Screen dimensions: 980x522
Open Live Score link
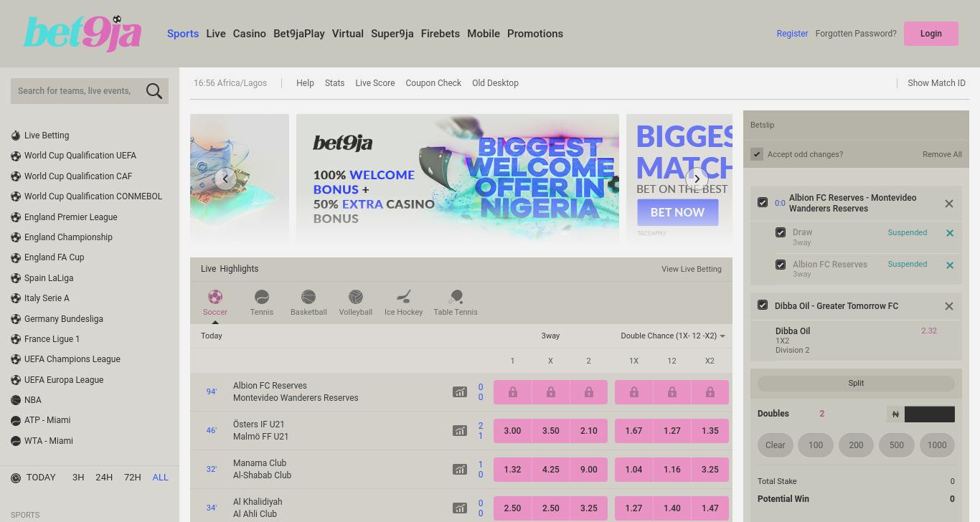pos(375,83)
